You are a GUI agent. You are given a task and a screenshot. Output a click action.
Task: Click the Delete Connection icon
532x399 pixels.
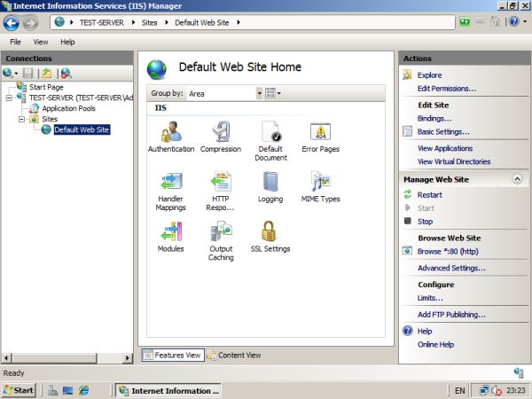66,73
